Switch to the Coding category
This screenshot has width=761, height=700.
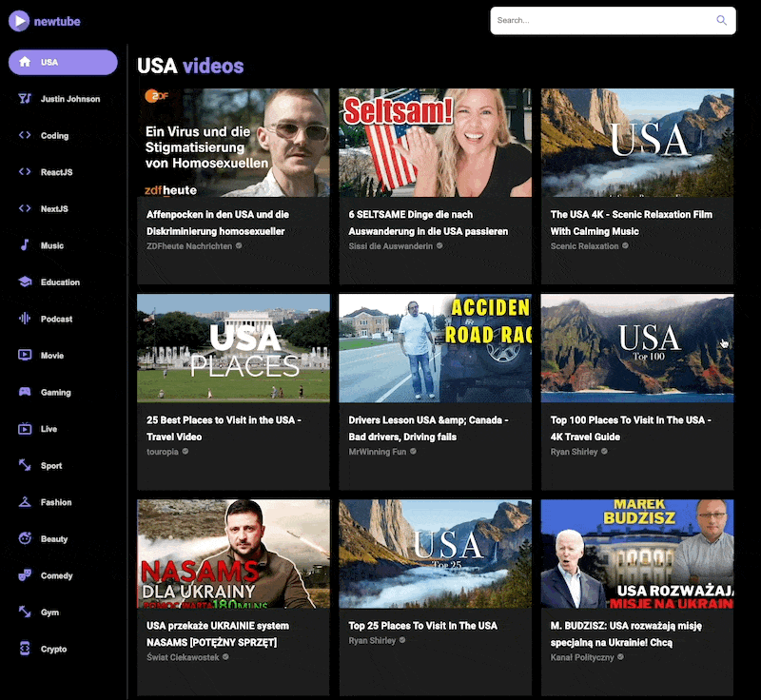63,135
